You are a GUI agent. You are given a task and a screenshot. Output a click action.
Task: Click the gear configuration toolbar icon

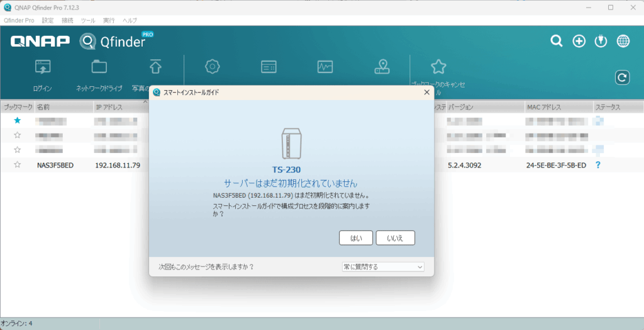point(212,67)
